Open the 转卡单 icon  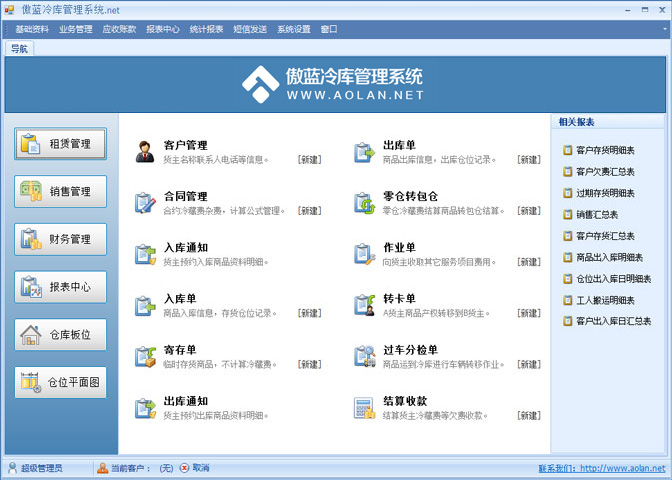point(364,305)
